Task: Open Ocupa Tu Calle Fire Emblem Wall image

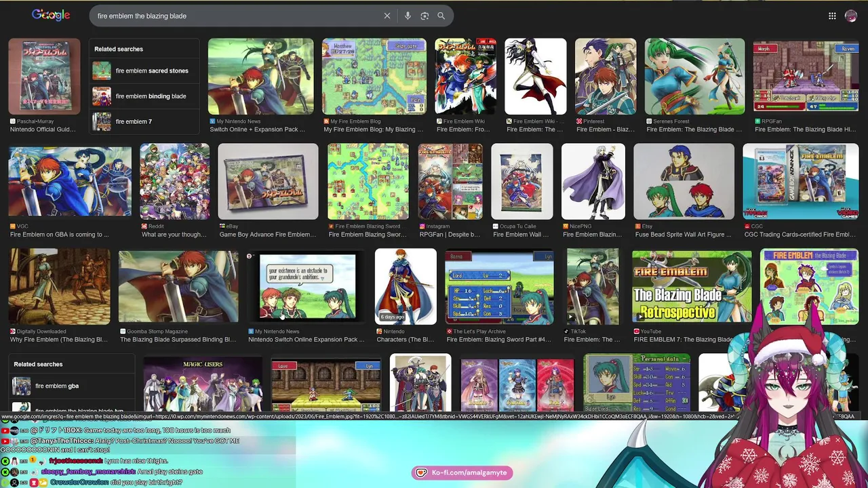Action: (522, 182)
